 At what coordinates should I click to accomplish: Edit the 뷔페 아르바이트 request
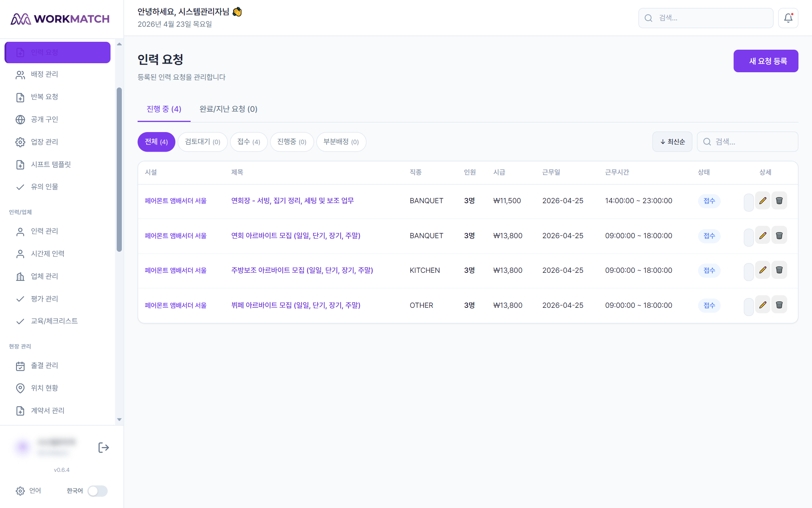762,305
